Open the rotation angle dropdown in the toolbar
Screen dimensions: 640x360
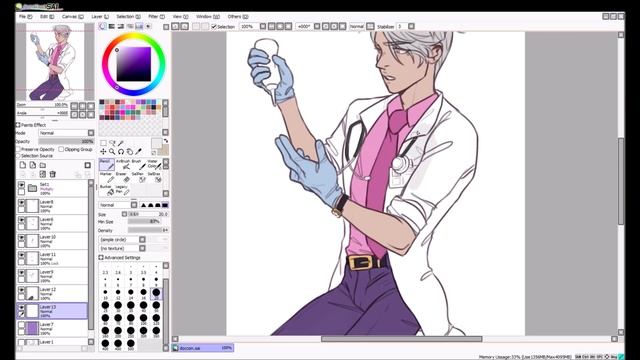pyautogui.click(x=317, y=27)
